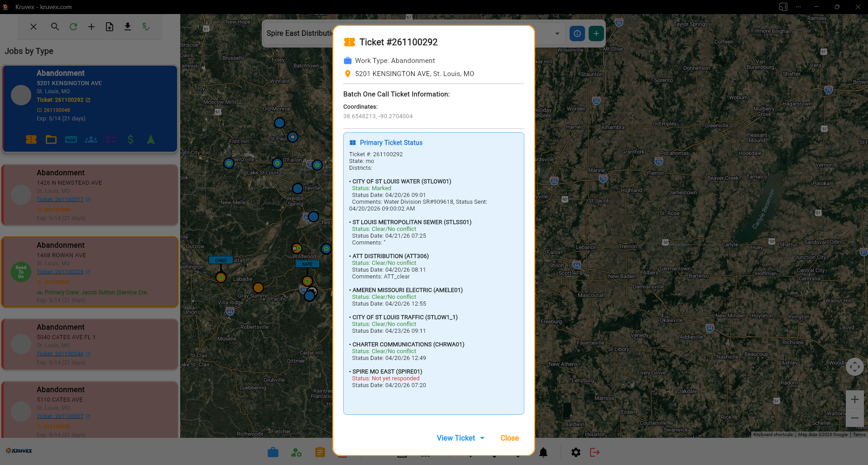Screen dimensions: 868x465
Task: Open the green user settings icon
Action: pyautogui.click(x=297, y=452)
